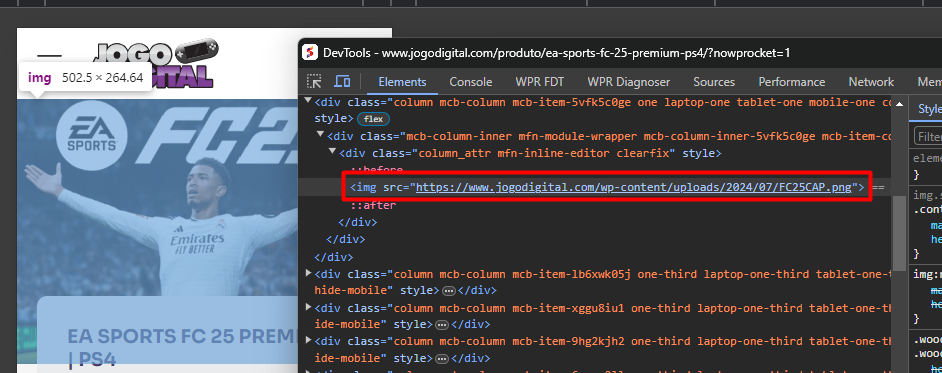The width and height of the screenshot is (942, 373).
Task: Expand the mcb-item-lb6xwk05j column div
Action: coord(308,273)
